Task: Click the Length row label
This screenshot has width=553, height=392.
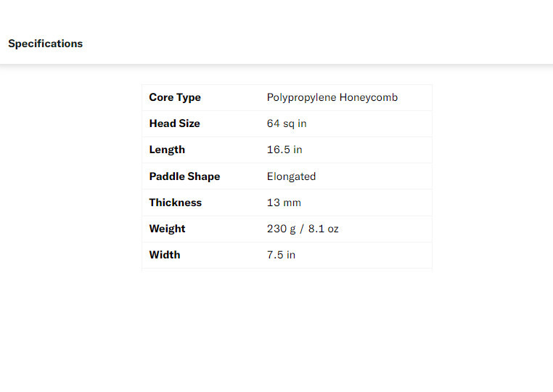Action: [167, 150]
